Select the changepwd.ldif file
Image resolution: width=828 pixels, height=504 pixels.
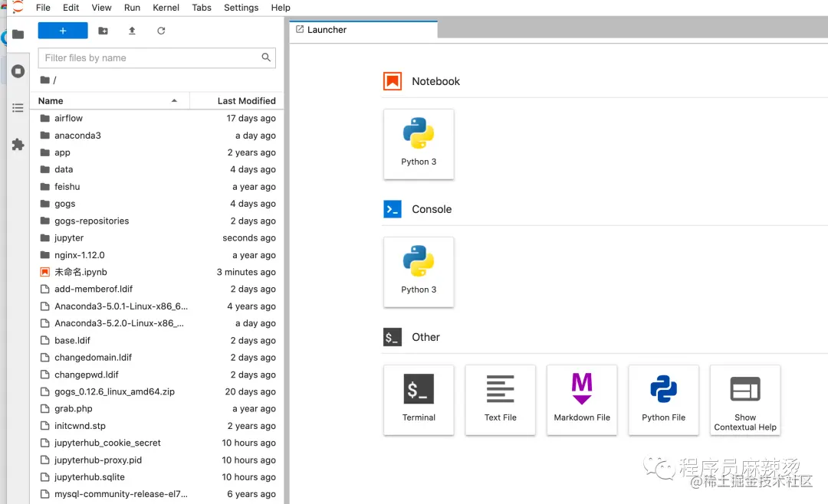(157, 375)
